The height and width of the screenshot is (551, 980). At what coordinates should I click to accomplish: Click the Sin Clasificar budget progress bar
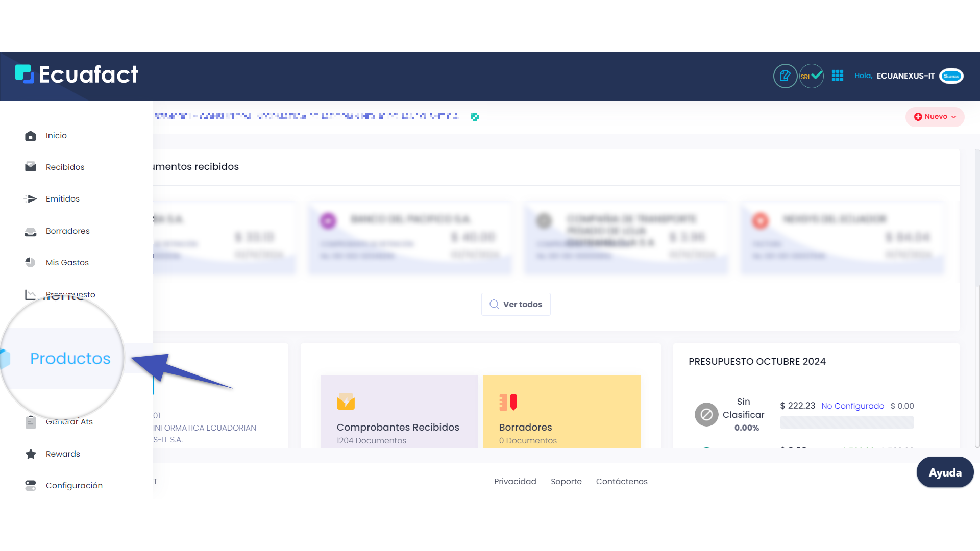(846, 422)
